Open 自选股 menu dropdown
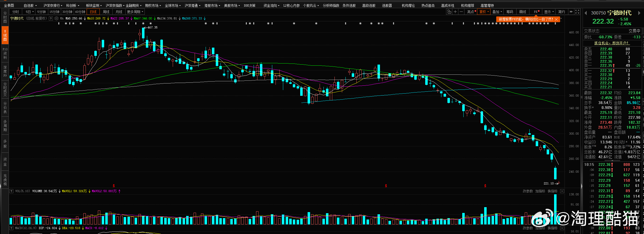The width and height of the screenshot is (644, 234). click(30, 5)
